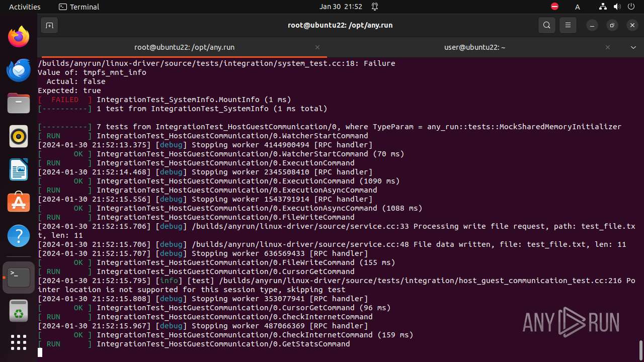Open the Files manager in the dock
The height and width of the screenshot is (362, 644).
coord(19,103)
